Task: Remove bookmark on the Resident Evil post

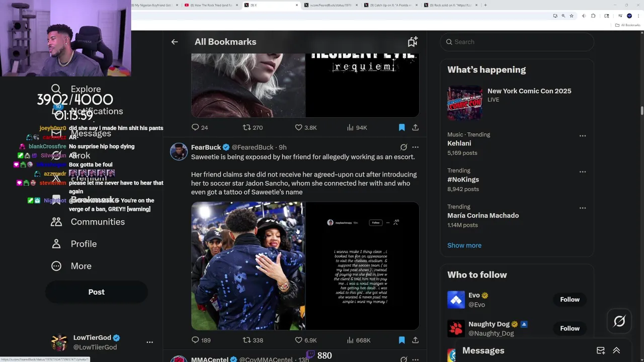Action: click(x=401, y=128)
